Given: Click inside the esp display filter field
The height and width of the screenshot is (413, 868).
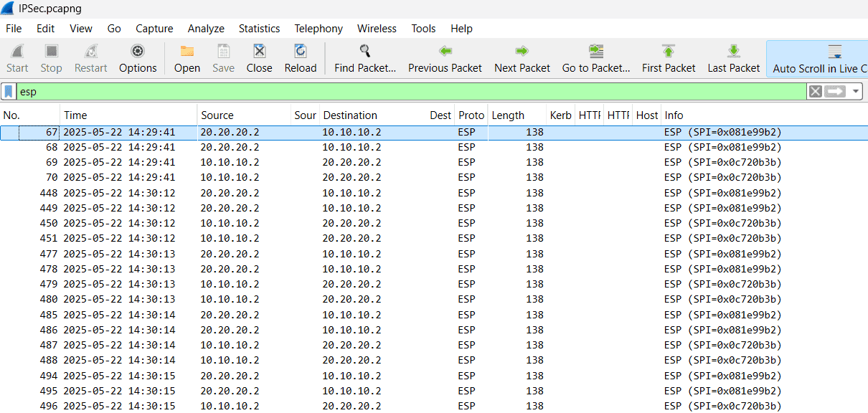Looking at the screenshot, I should 409,92.
